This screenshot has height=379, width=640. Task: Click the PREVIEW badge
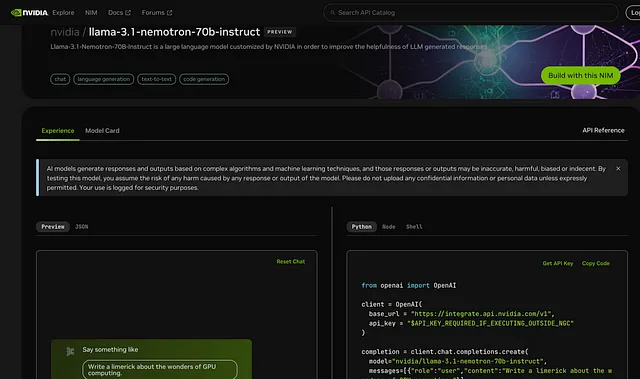(x=280, y=32)
